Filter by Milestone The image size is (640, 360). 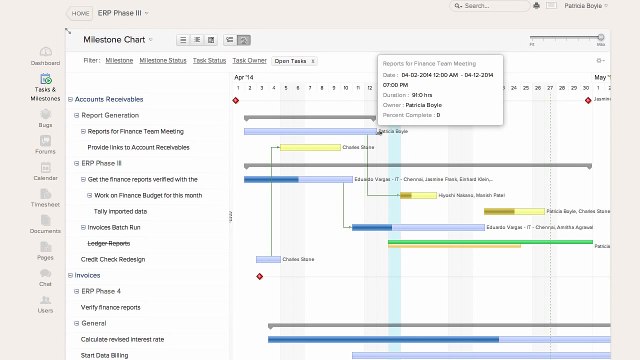pos(119,60)
